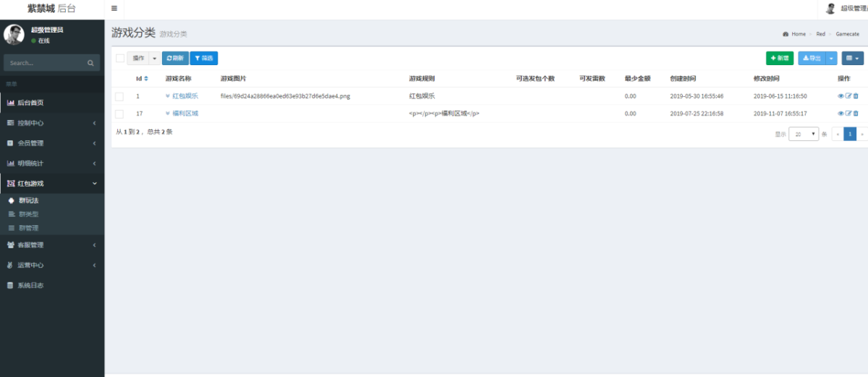Open the 红包娱乐 game name link
868x377 pixels.
pyautogui.click(x=185, y=96)
